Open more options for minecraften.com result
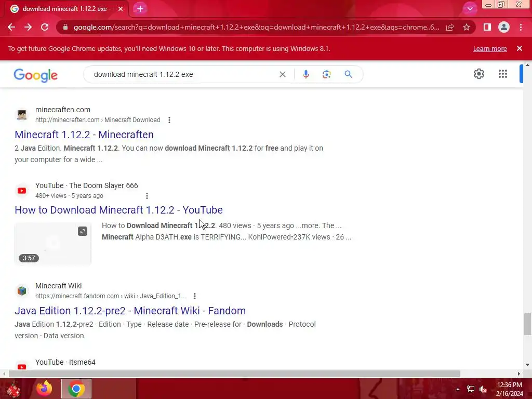Image resolution: width=532 pixels, height=399 pixels. (x=169, y=120)
